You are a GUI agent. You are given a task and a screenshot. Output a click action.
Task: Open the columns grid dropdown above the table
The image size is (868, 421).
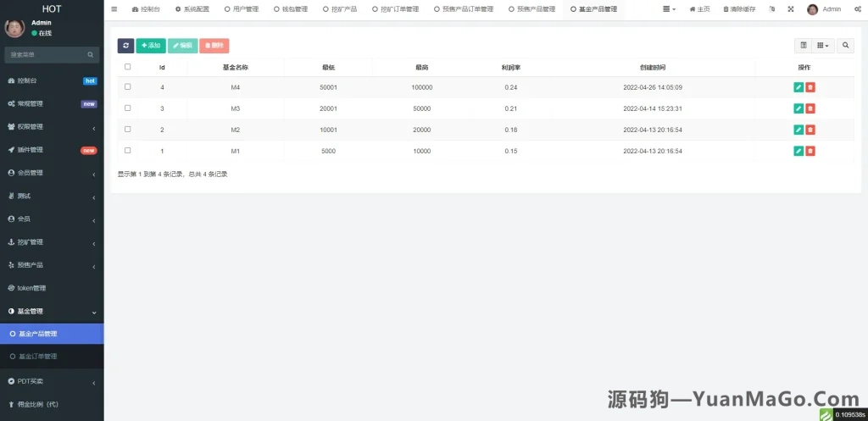[x=823, y=46]
